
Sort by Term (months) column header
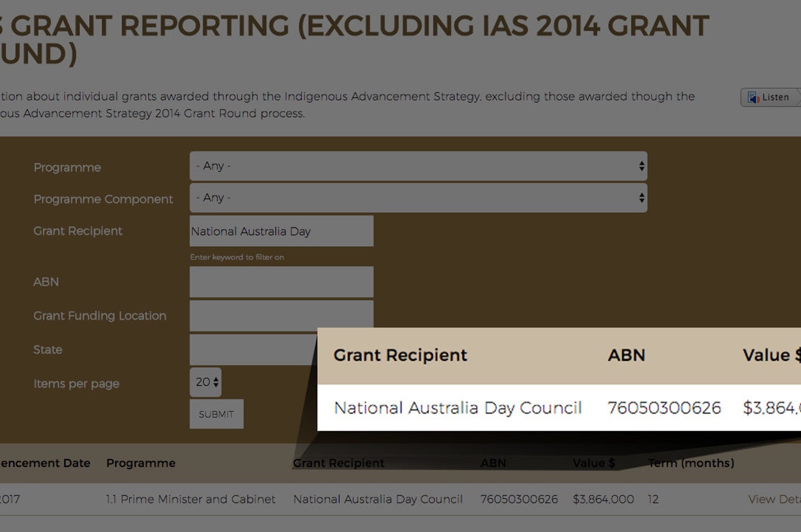pos(691,463)
